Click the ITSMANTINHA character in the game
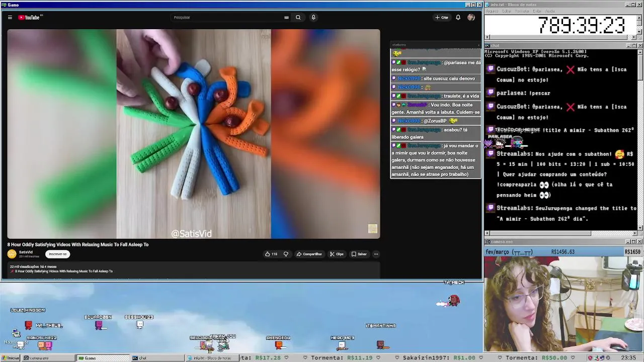The image size is (644, 362). (x=380, y=345)
